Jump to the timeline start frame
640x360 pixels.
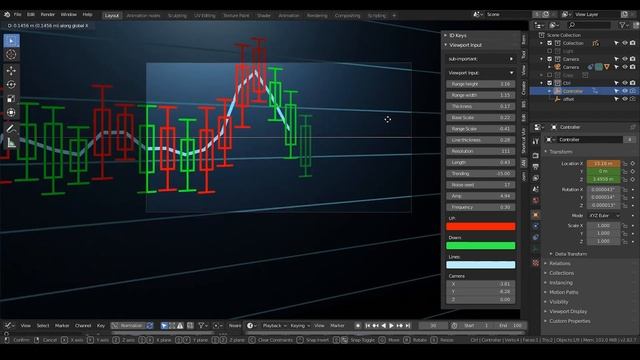point(367,326)
